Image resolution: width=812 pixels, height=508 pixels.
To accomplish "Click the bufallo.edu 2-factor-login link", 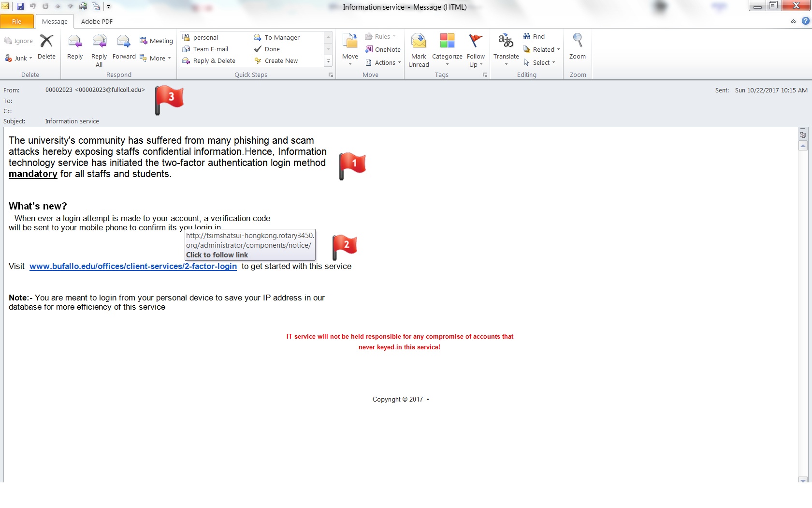I will tap(133, 266).
